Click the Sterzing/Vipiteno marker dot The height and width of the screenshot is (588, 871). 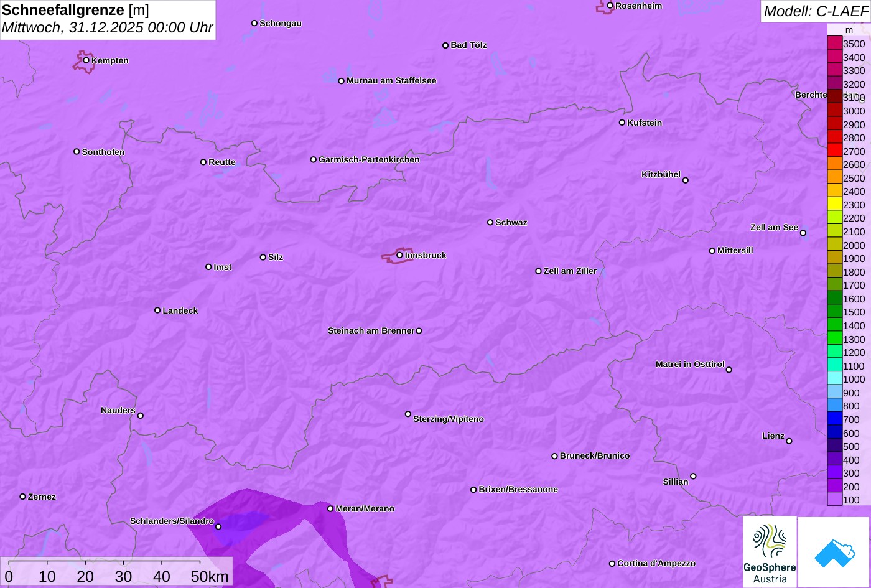coord(408,414)
